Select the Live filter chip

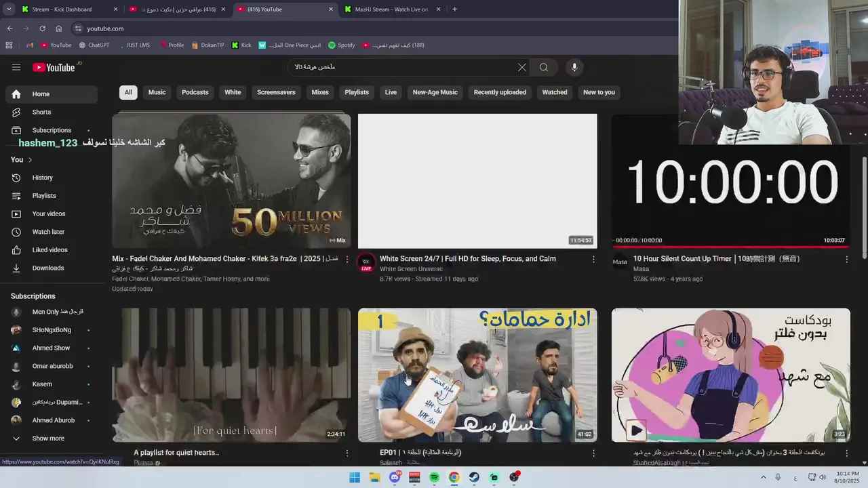coord(391,92)
